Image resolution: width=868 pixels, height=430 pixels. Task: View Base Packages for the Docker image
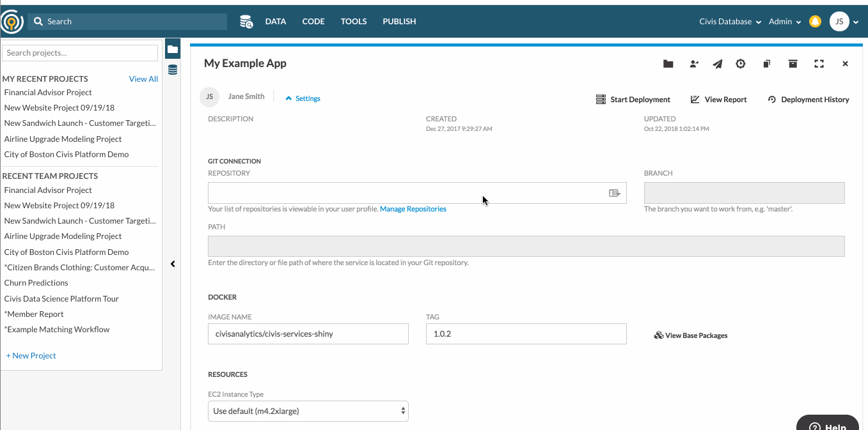pos(691,335)
